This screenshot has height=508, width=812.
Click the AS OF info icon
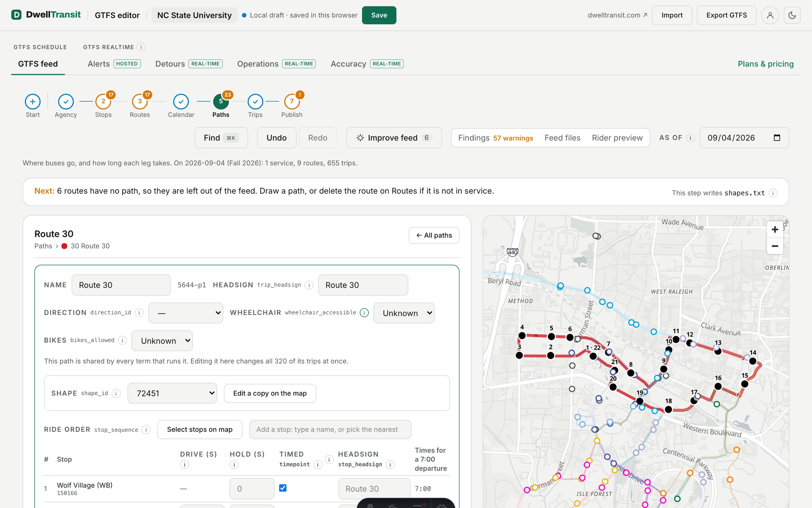point(691,138)
